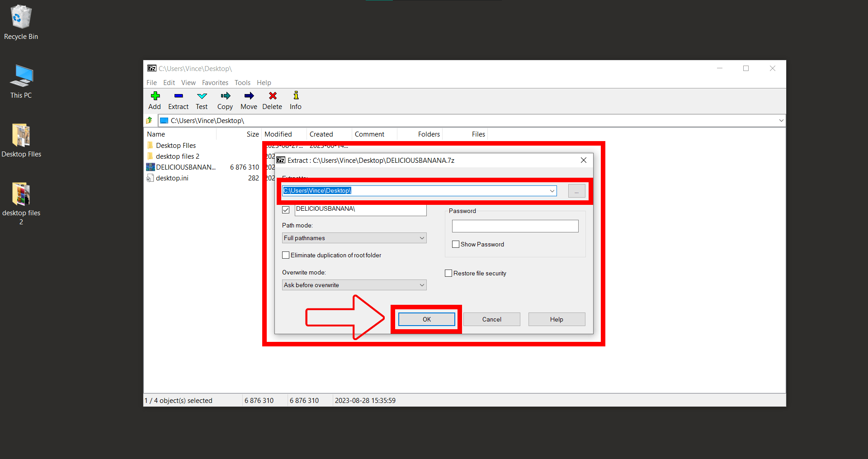Select the Extract toolbar icon

pyautogui.click(x=178, y=100)
